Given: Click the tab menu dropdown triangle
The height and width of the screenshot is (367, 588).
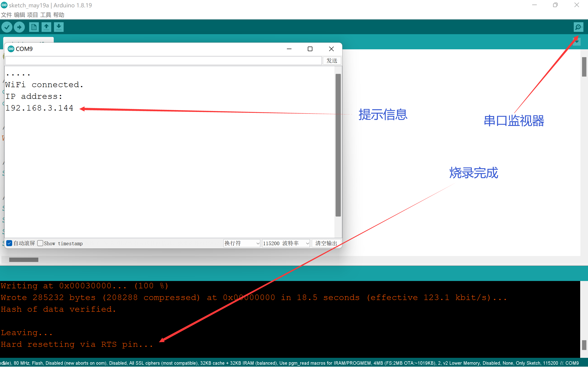Looking at the screenshot, I should [577, 42].
